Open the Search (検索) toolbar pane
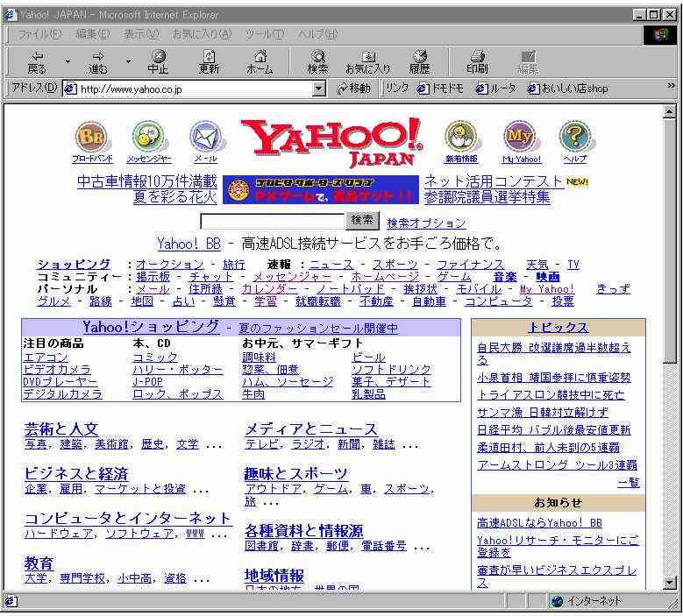 click(x=317, y=62)
